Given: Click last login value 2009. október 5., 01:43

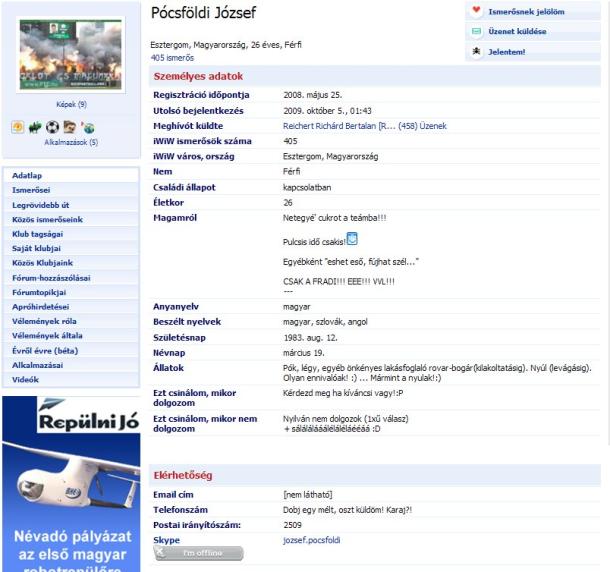Looking at the screenshot, I should (327, 111).
